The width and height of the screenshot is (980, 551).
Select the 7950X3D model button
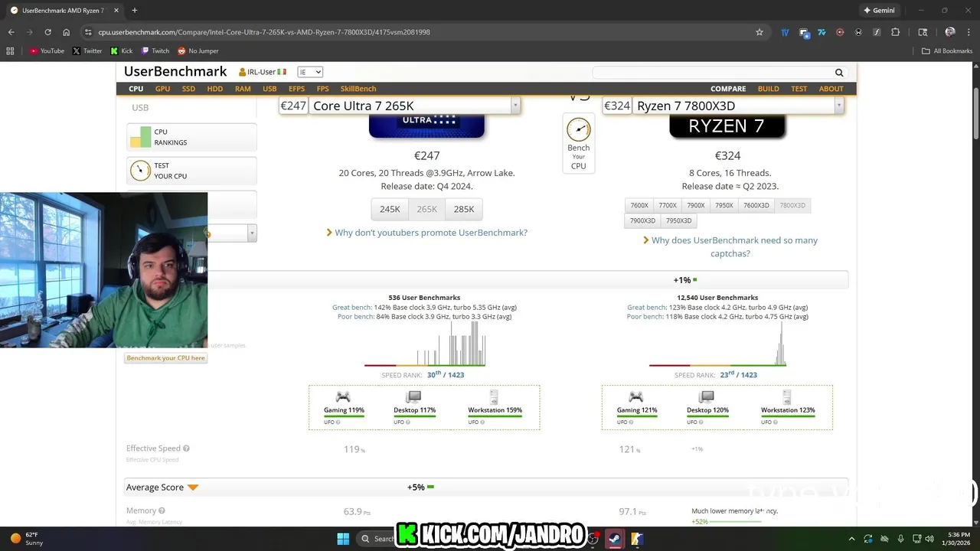(x=679, y=220)
